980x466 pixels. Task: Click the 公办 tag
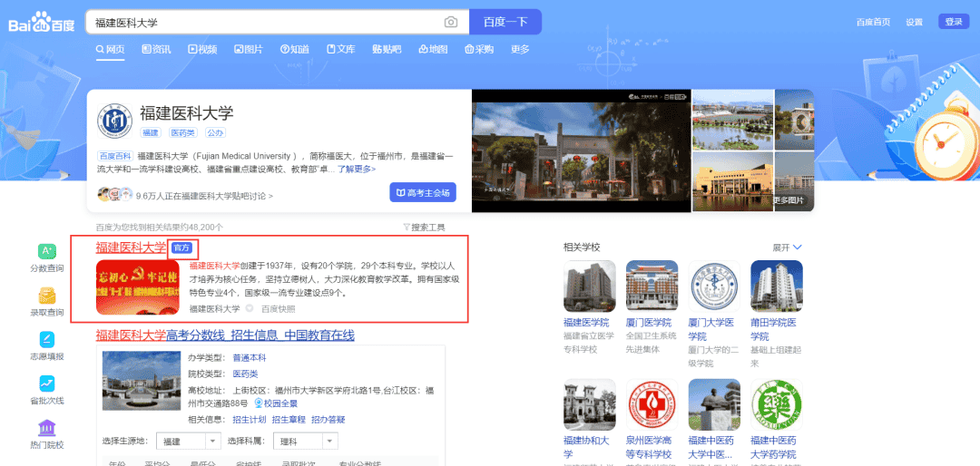coord(215,132)
